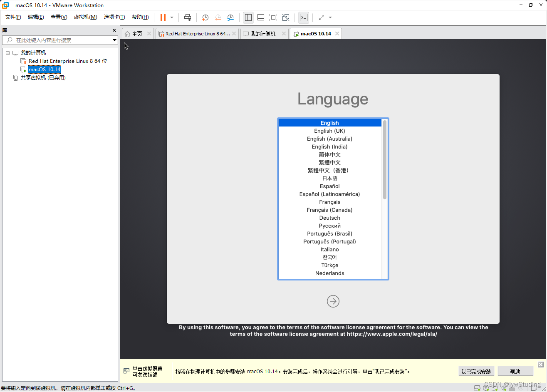Click the Send Ctrl+Alt+Del toolbar icon
The height and width of the screenshot is (392, 547).
pyautogui.click(x=188, y=17)
